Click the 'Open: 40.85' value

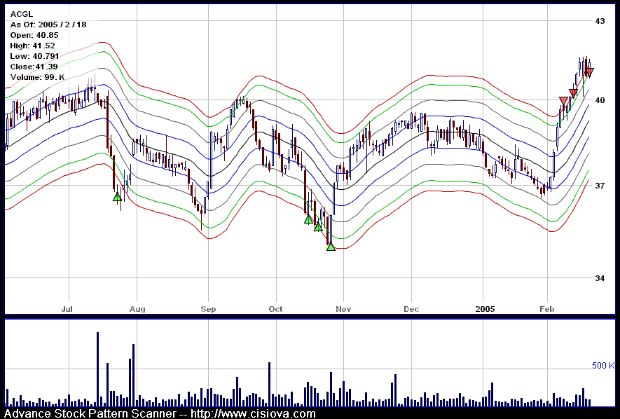coord(34,35)
